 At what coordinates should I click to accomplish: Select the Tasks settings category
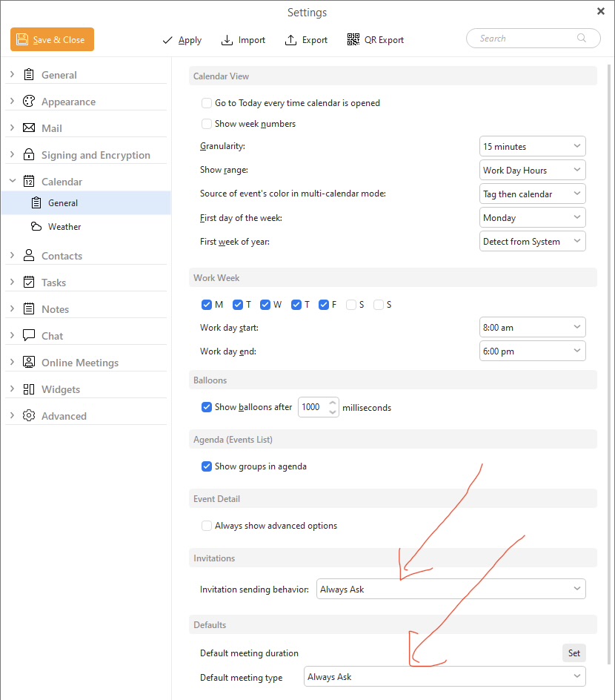53,283
